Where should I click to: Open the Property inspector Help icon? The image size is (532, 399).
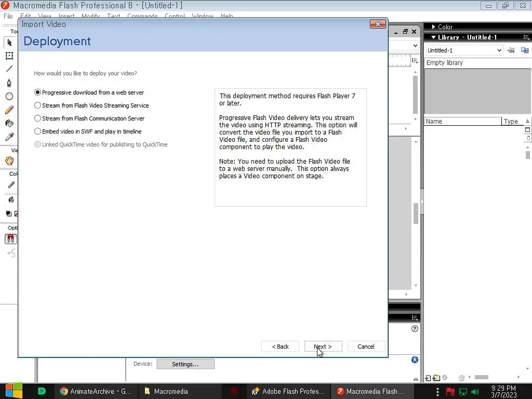[x=415, y=328]
